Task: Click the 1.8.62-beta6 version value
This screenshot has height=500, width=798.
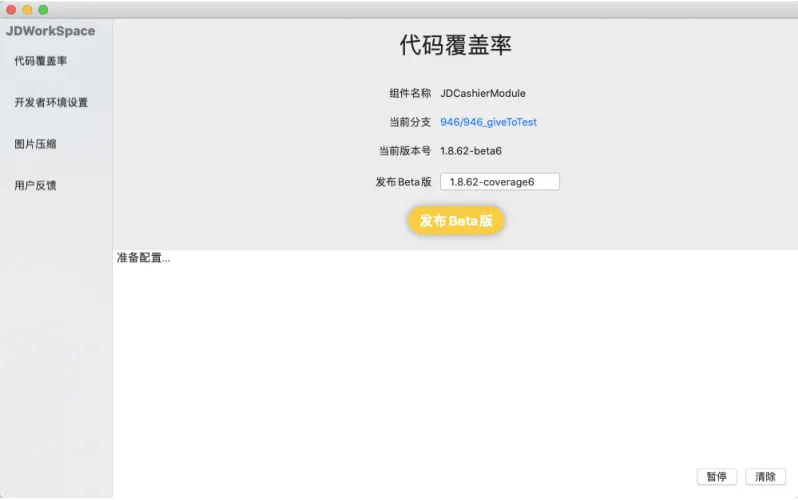Action: point(471,151)
